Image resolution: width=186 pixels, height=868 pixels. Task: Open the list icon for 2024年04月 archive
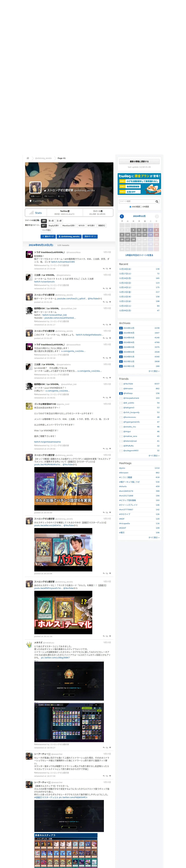[x=121, y=342]
